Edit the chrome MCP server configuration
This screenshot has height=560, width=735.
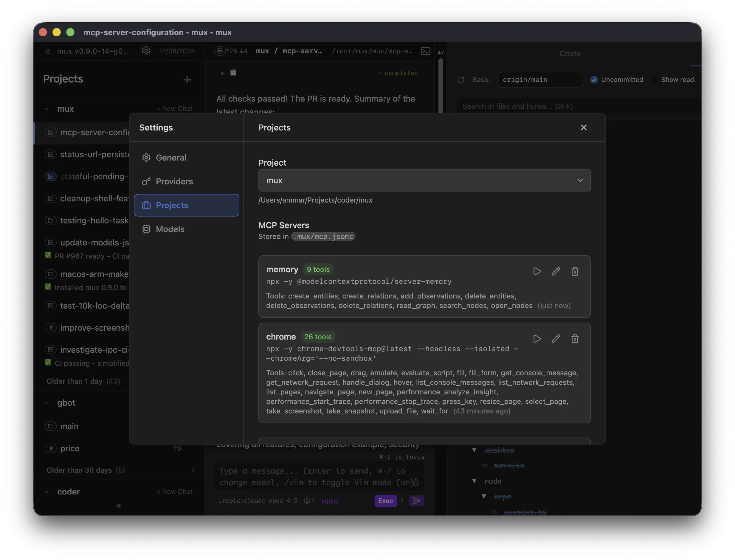[556, 339]
